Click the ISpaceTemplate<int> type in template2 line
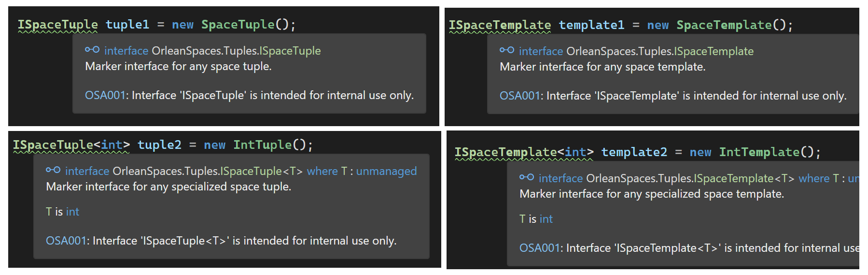This screenshot has width=868, height=275. tap(523, 152)
